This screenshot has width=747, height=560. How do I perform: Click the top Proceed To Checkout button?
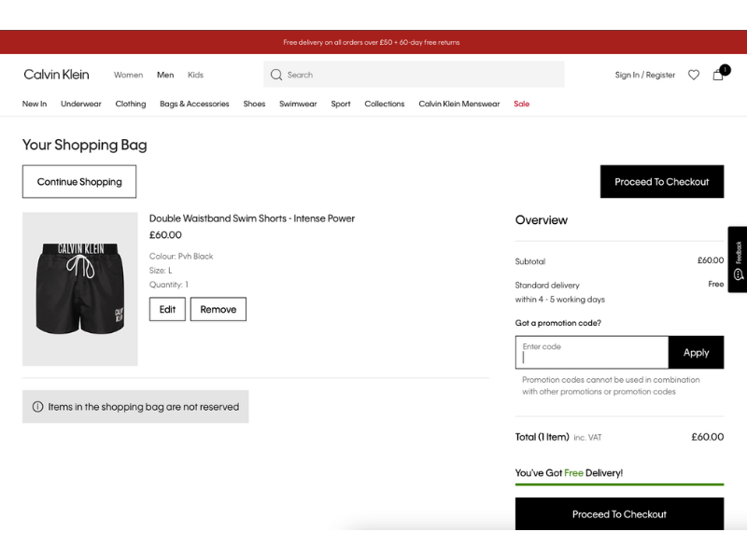pos(661,182)
